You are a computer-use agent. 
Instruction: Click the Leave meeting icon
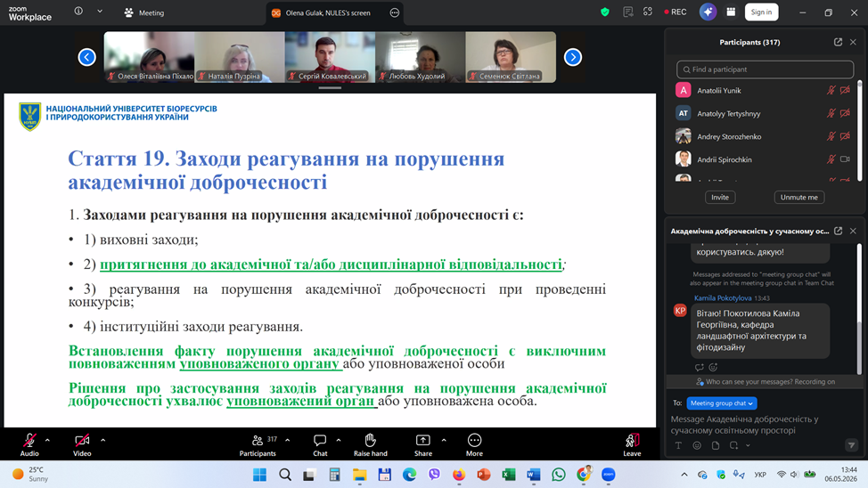click(x=632, y=445)
